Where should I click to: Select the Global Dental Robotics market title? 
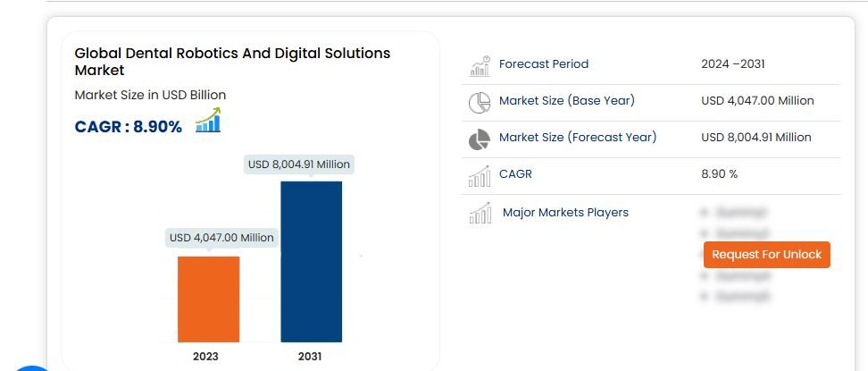[232, 61]
